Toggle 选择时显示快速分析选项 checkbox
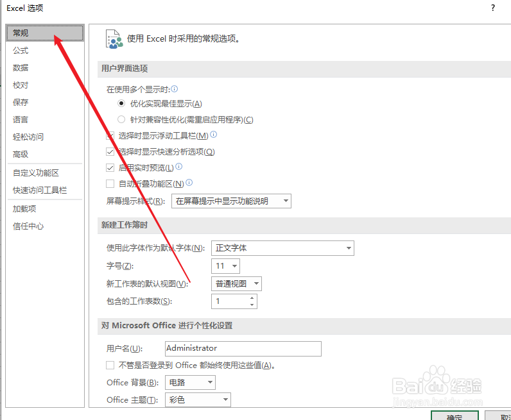 pyautogui.click(x=110, y=152)
